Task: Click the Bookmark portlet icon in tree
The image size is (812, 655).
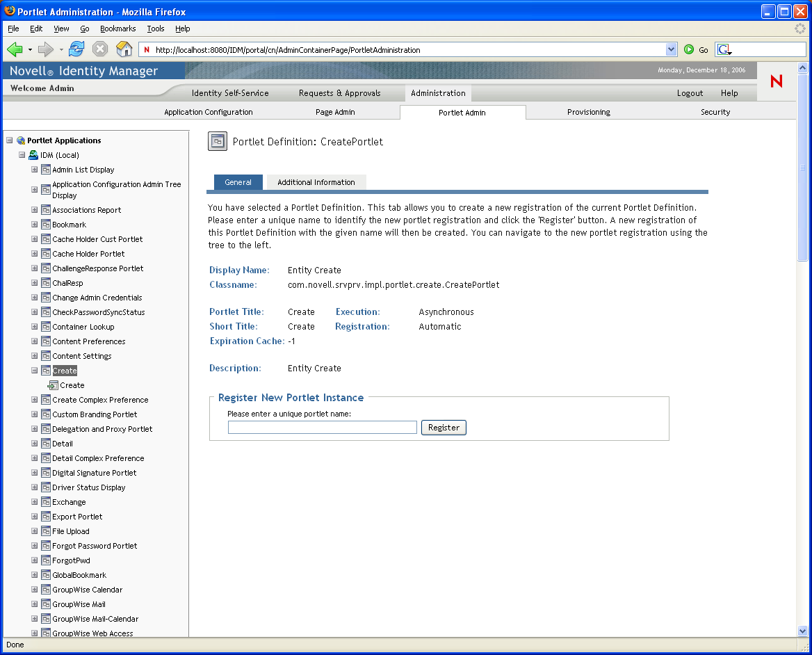Action: [46, 225]
